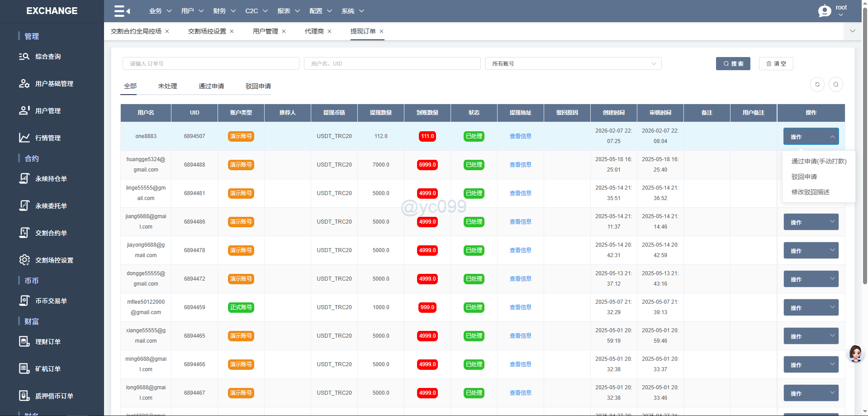The height and width of the screenshot is (416, 868).
Task: Expand 操作 dropdown for jiang6688 row
Action: 811,222
